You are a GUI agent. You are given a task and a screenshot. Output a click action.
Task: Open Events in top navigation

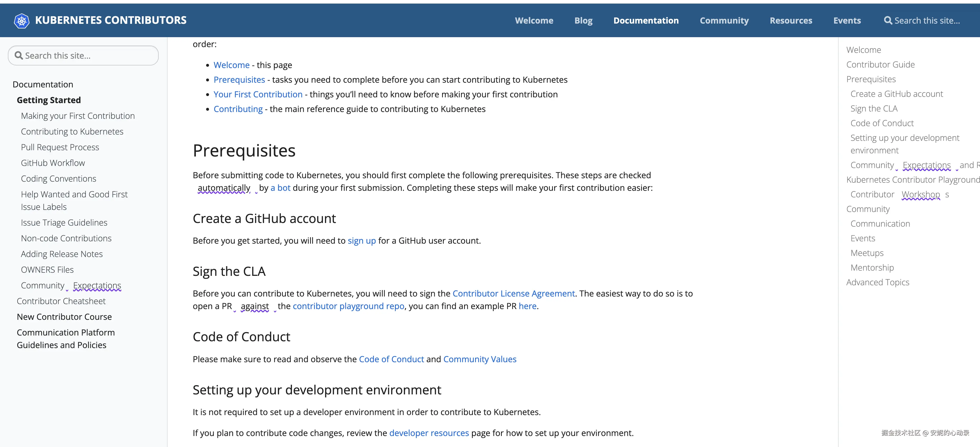click(847, 20)
